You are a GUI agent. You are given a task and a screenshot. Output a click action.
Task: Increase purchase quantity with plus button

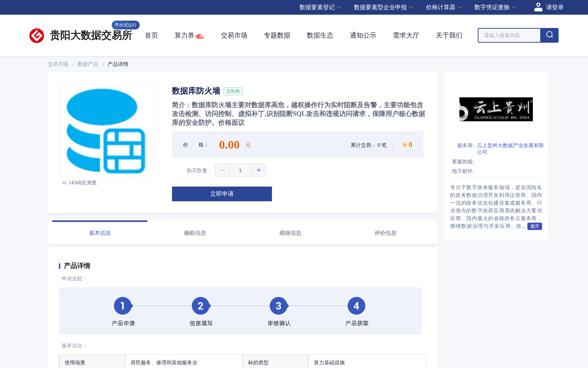[259, 170]
